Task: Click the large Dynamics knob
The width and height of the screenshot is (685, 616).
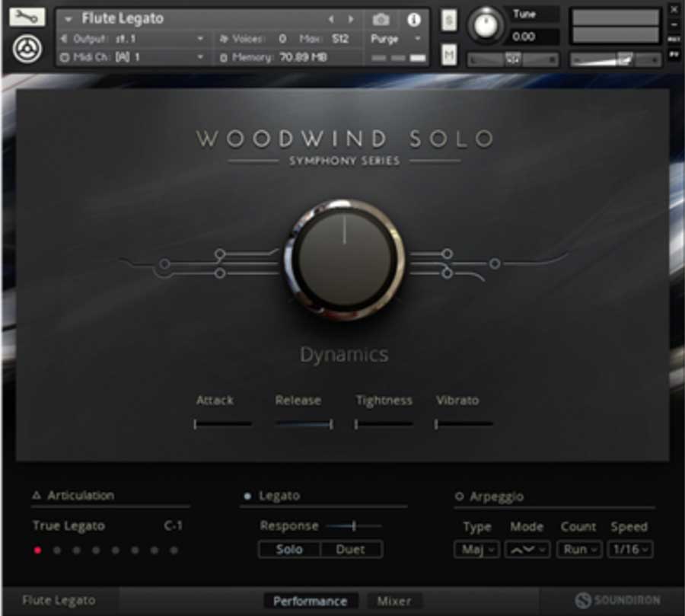Action: click(345, 260)
